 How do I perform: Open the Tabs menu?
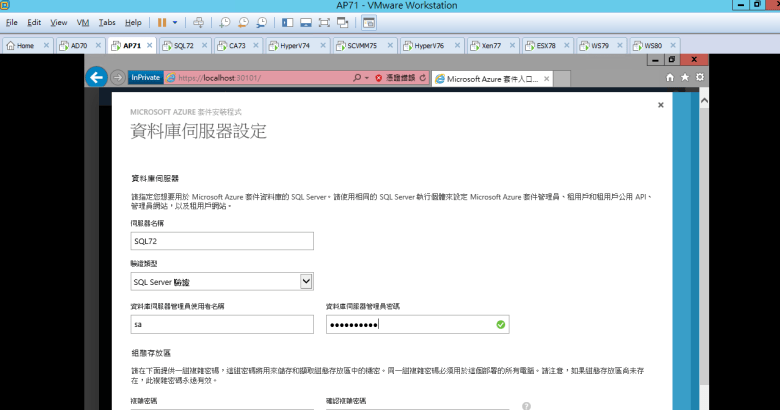tap(107, 21)
